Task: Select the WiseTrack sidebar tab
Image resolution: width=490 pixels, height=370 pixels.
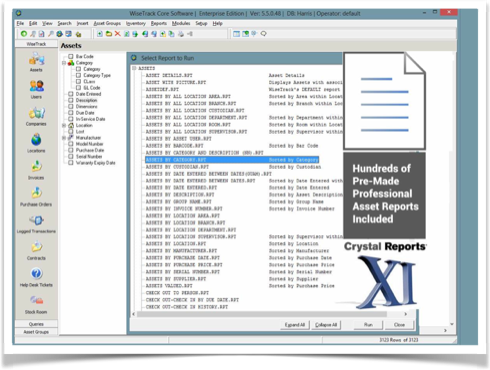Action: [36, 44]
